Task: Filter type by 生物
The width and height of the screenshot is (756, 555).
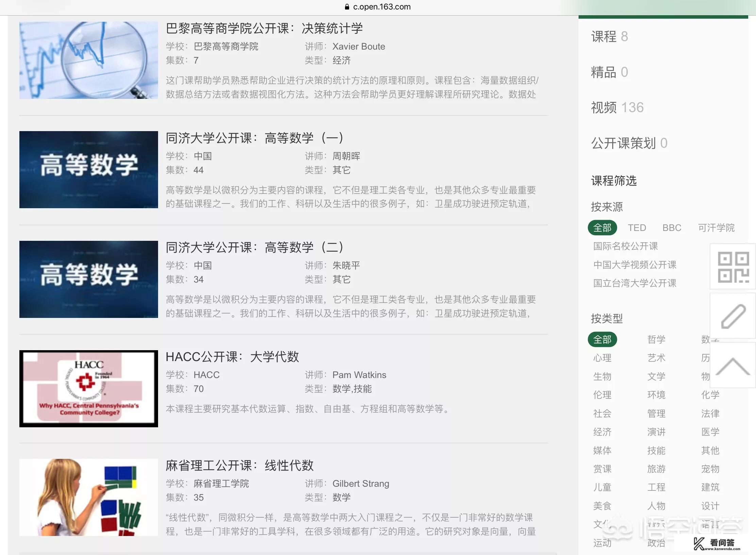Action: point(602,376)
